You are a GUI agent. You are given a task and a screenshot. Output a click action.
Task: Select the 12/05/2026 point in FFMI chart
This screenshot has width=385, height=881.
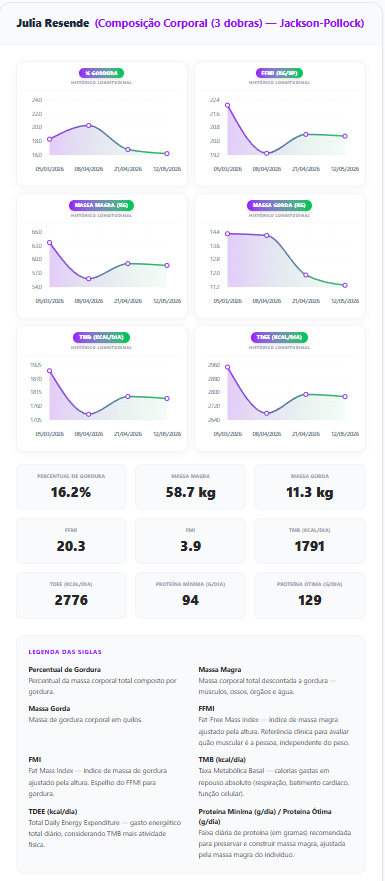point(345,136)
